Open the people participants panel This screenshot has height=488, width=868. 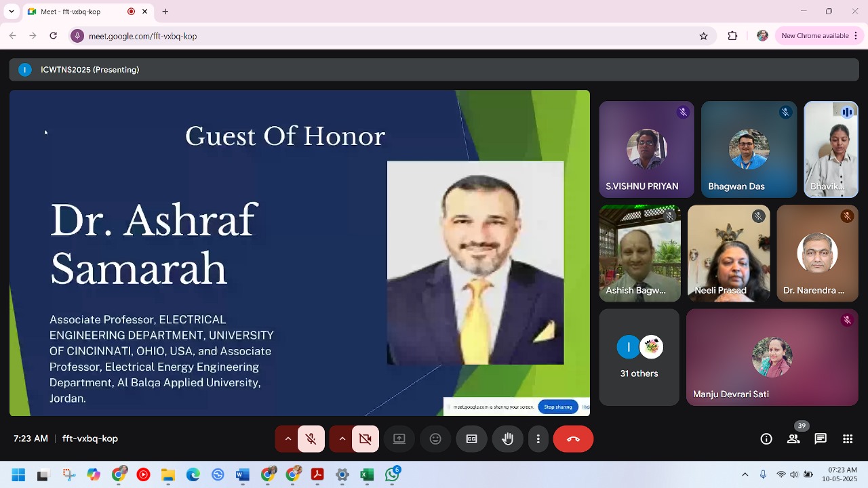(x=793, y=439)
